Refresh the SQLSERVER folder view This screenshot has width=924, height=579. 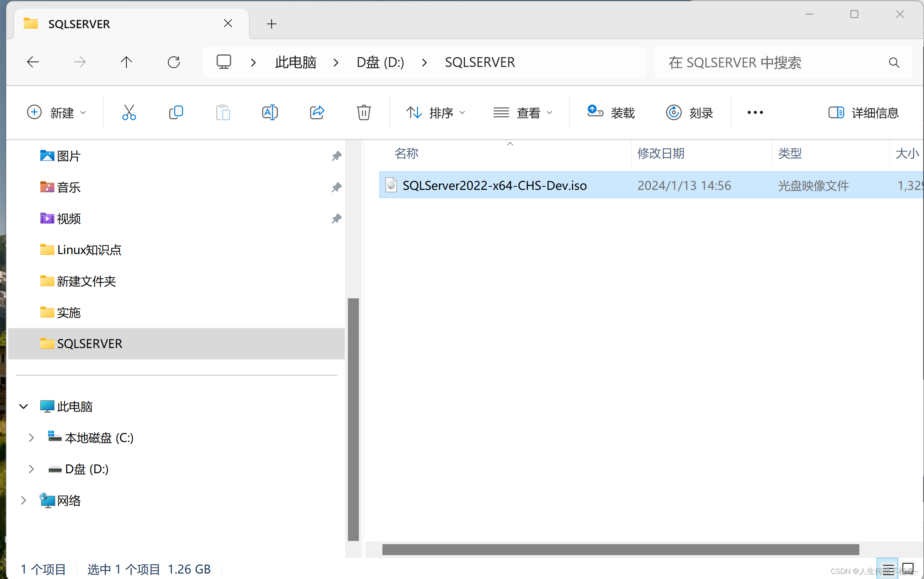(173, 62)
